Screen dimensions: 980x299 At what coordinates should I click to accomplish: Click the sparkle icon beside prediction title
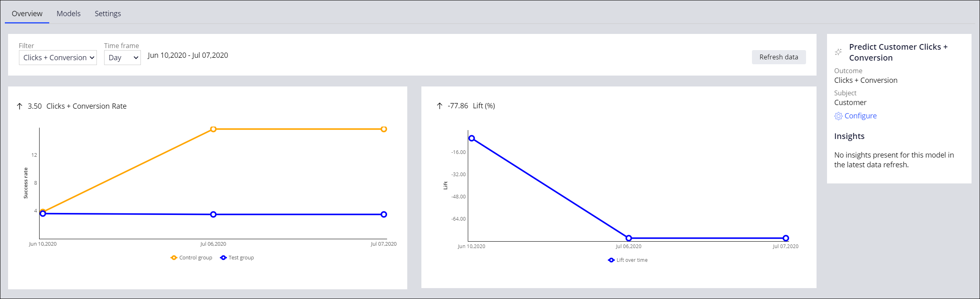pos(838,52)
